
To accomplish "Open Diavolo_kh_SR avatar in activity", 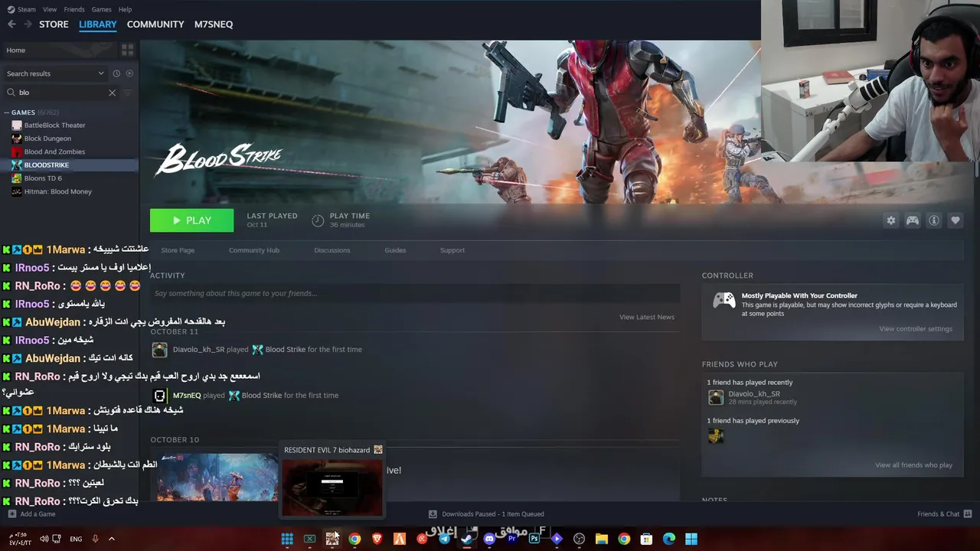I will click(x=159, y=350).
